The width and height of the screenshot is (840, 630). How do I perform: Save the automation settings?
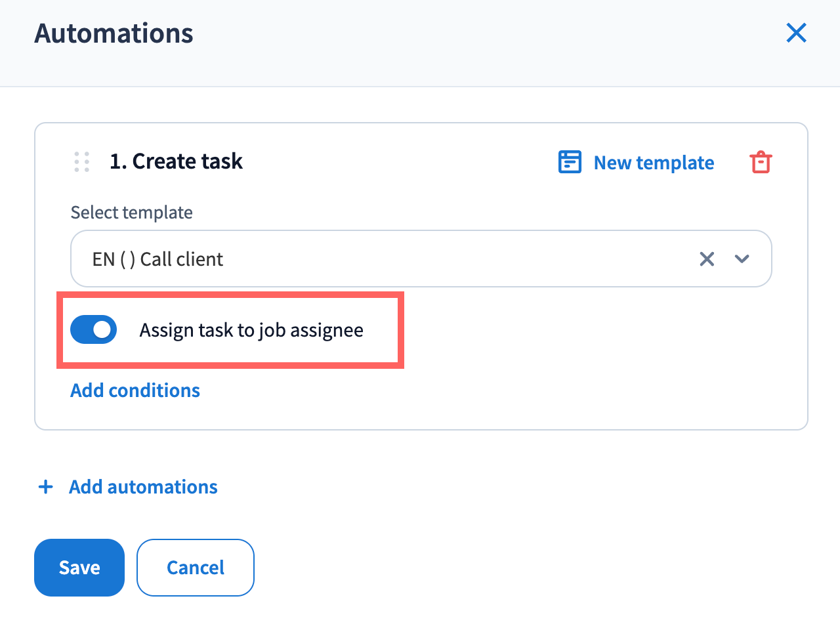tap(79, 568)
